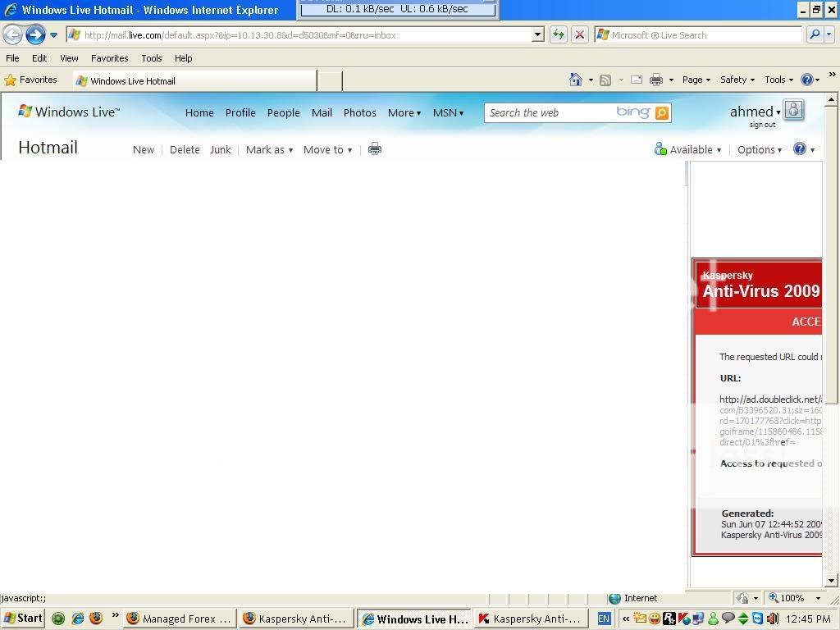Click New to compose a message
Viewport: 840px width, 630px height.
144,150
